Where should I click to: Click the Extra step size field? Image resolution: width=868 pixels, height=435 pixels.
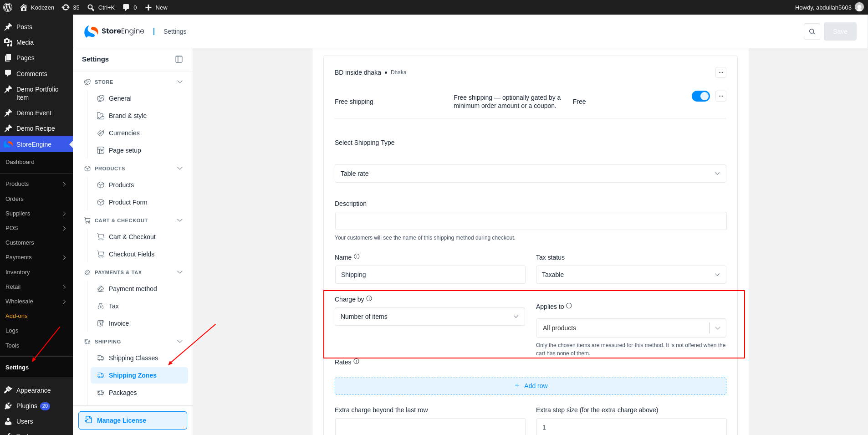point(631,427)
